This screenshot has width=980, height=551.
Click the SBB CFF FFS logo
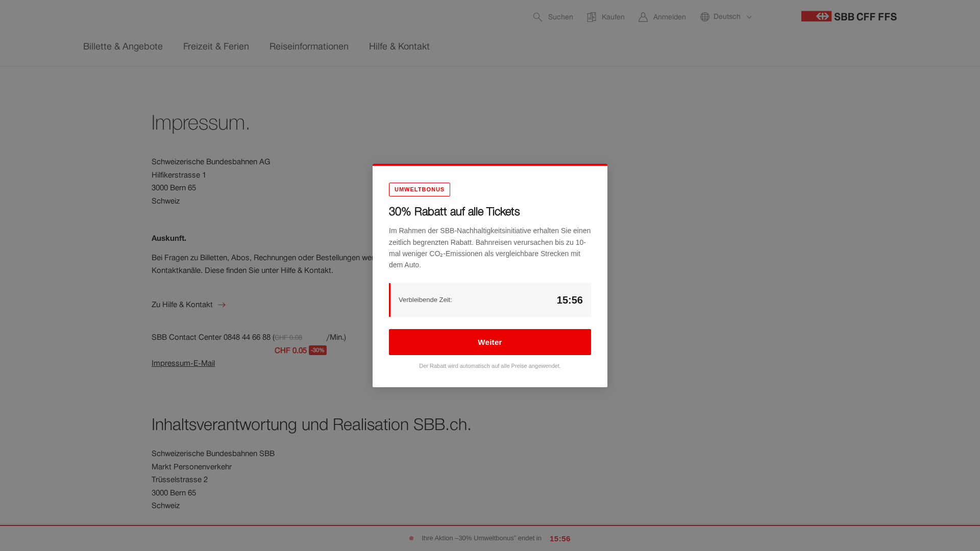tap(849, 16)
